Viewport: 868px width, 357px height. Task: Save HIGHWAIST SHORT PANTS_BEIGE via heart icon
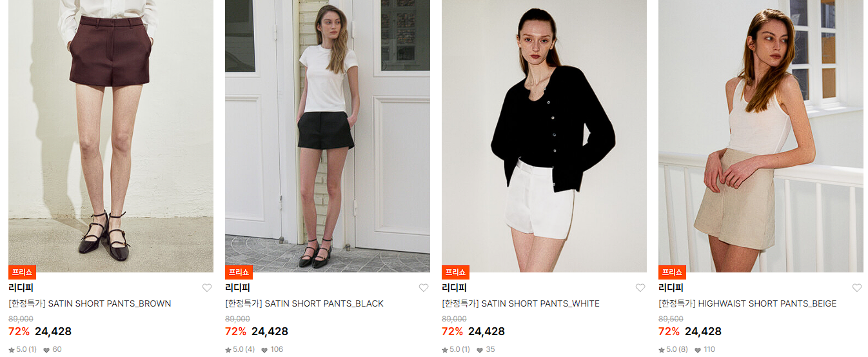[856, 288]
